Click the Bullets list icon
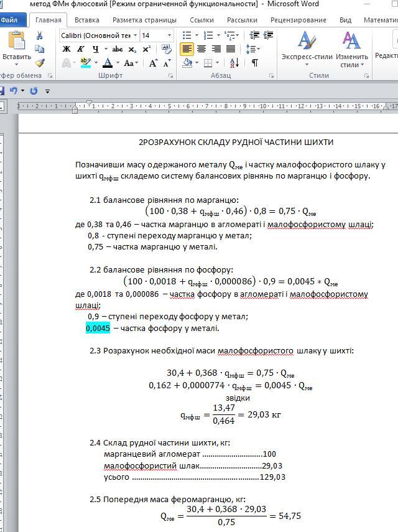The image size is (398, 532). [187, 35]
